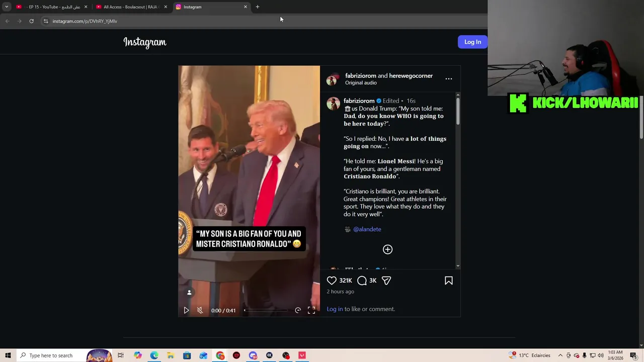Screen dimensions: 644x362
Task: Expand the tab search dropdown
Action: click(7, 7)
